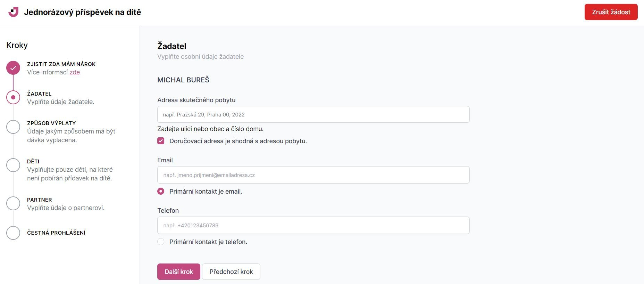Image resolution: width=644 pixels, height=284 pixels.
Task: Select Primární kontakt je telefon radio
Action: 161,242
